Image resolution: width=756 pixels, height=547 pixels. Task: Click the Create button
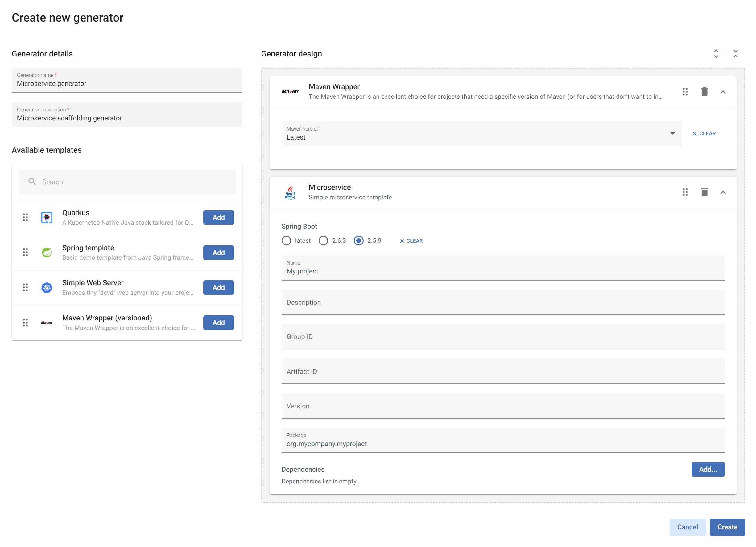pos(727,527)
